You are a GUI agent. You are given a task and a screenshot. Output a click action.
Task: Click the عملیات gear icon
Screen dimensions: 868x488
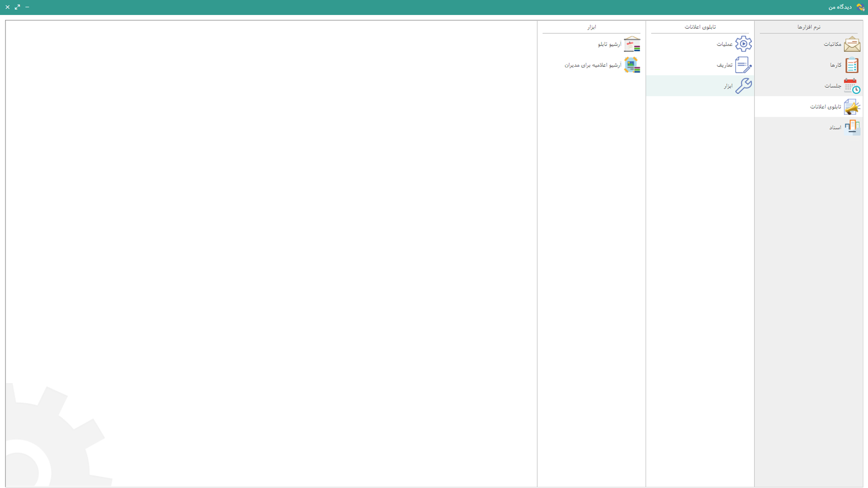pyautogui.click(x=743, y=44)
